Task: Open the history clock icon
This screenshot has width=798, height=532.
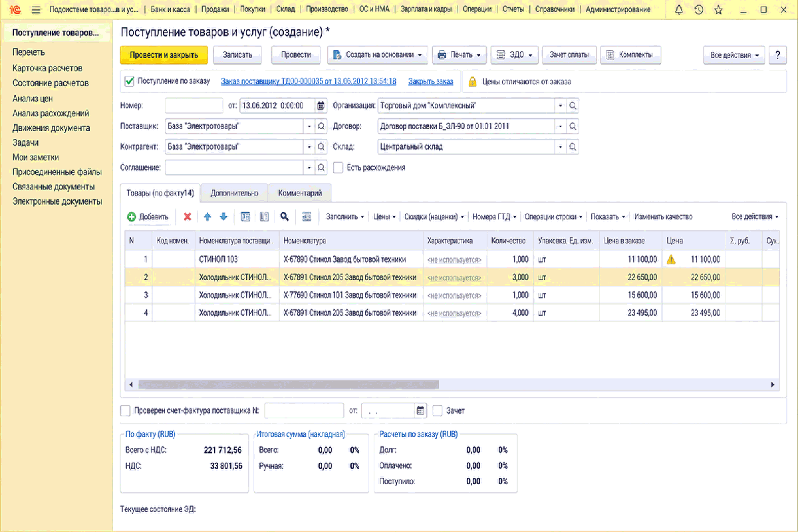Action: 698,10
